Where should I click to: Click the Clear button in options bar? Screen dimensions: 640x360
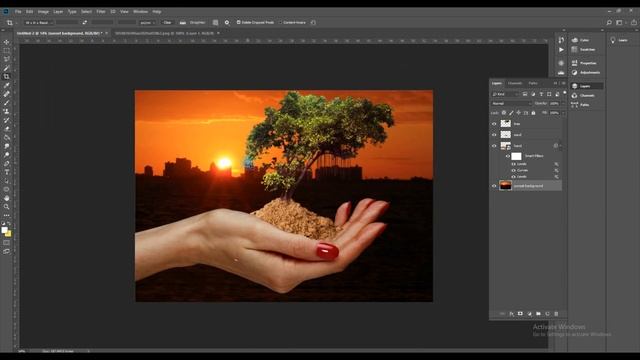(167, 22)
